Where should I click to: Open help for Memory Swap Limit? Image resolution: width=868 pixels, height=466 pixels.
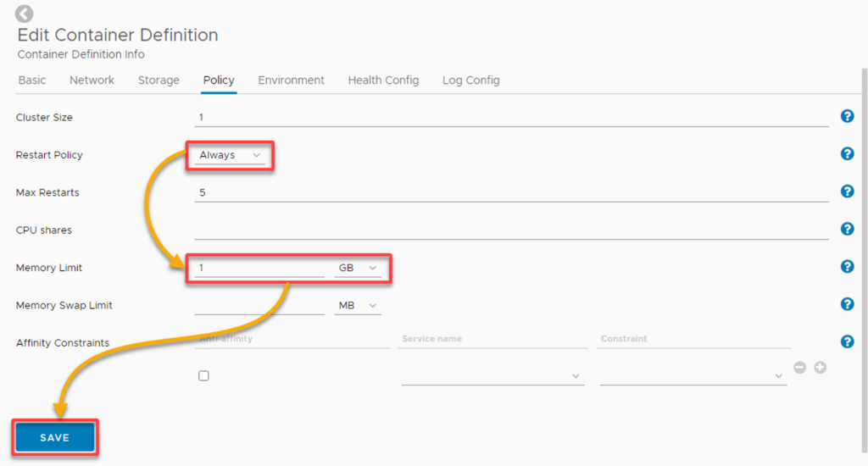[847, 304]
